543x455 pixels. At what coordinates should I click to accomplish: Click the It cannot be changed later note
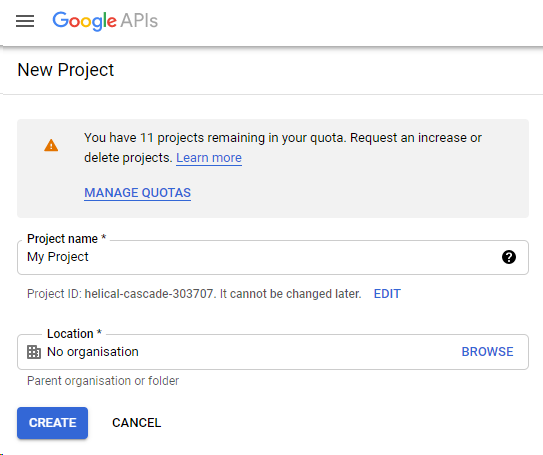point(291,294)
